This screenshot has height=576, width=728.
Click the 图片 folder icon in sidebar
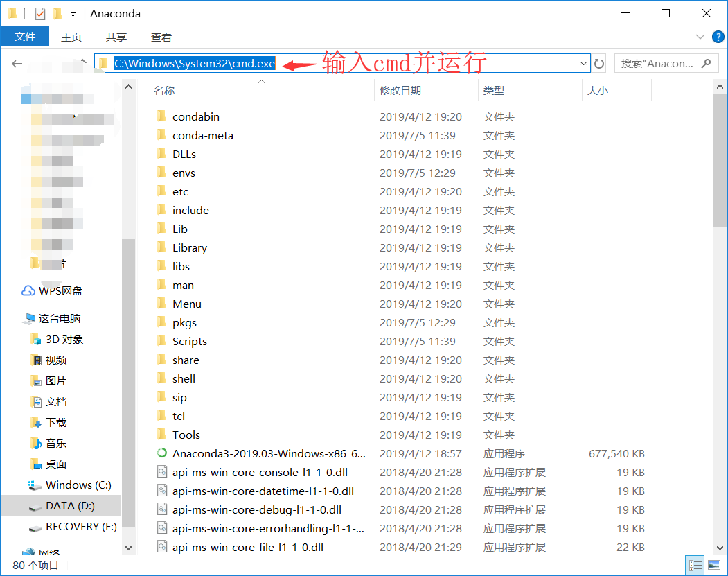(36, 381)
